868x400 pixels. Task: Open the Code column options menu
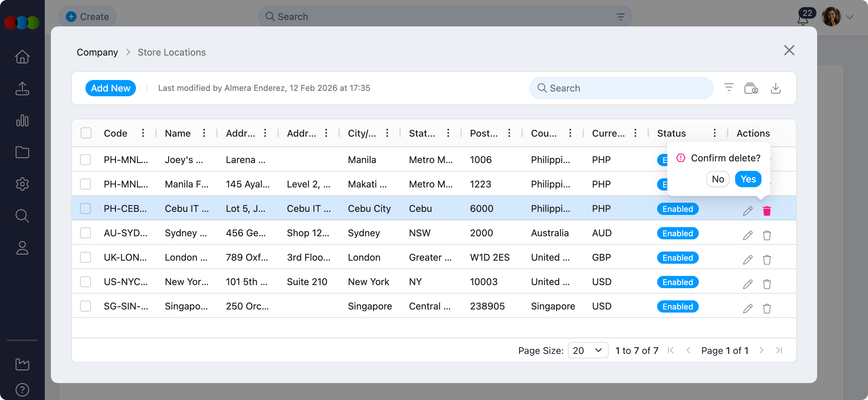[143, 133]
